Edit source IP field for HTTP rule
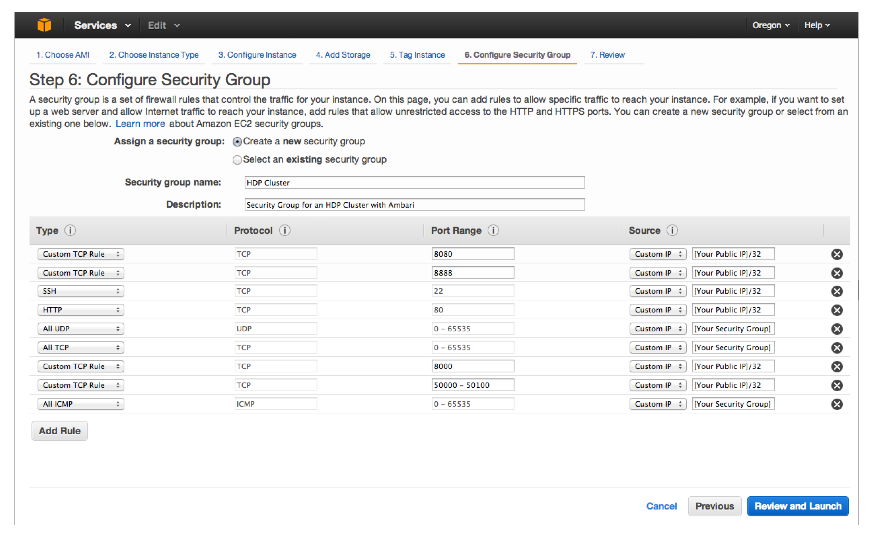The image size is (878, 549). click(733, 310)
